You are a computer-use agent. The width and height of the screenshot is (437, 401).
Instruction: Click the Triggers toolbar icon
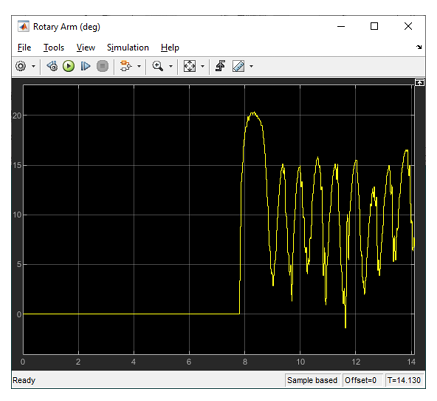(220, 66)
